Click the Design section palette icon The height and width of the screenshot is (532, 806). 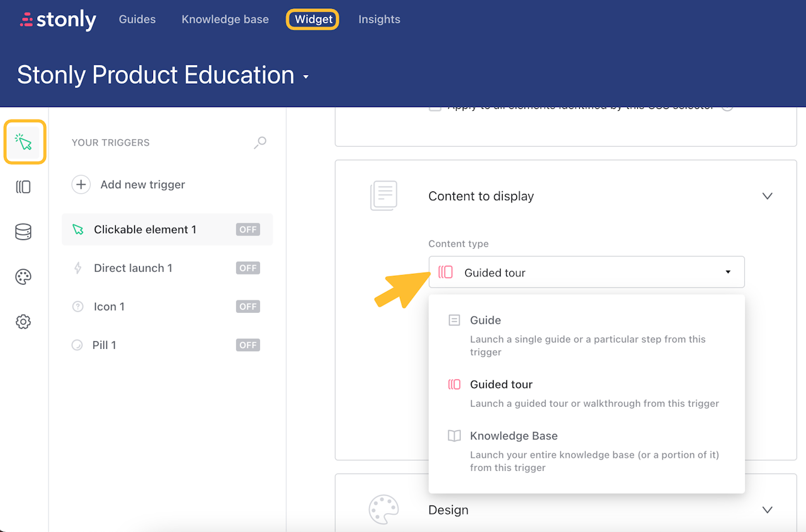click(383, 509)
